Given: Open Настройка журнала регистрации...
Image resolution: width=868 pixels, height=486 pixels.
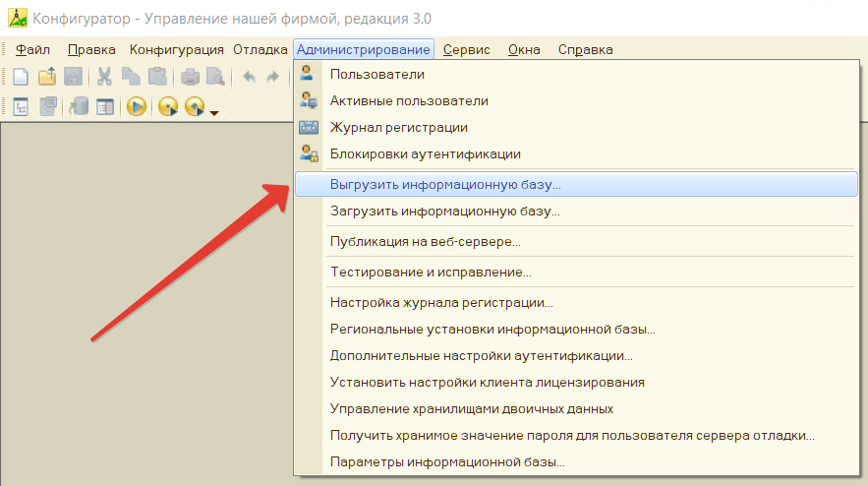Looking at the screenshot, I should 576,303.
